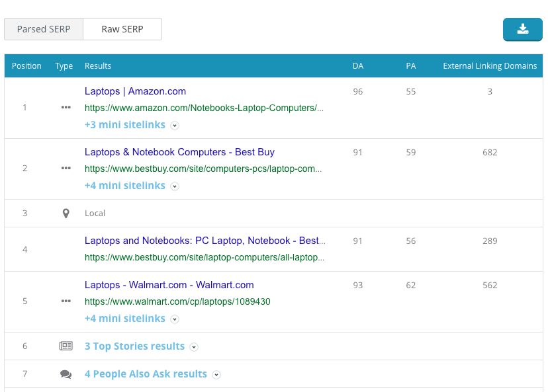
Task: Switch to the Raw SERP tab
Action: pyautogui.click(x=122, y=28)
